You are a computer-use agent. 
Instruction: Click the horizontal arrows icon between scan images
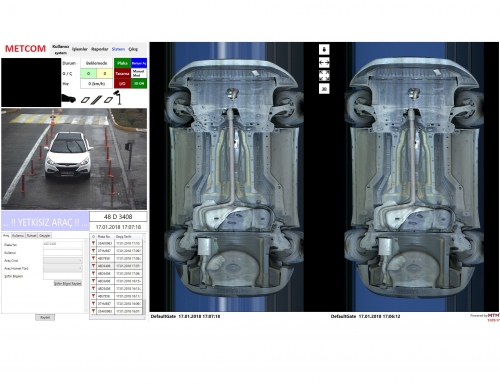coord(324,63)
